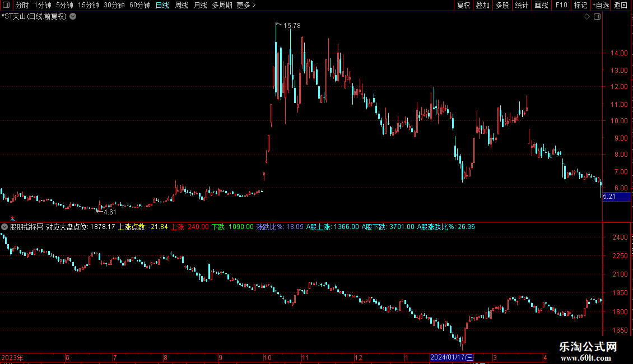Click the 10.00 price axis label
The image size is (633, 364).
[619, 120]
